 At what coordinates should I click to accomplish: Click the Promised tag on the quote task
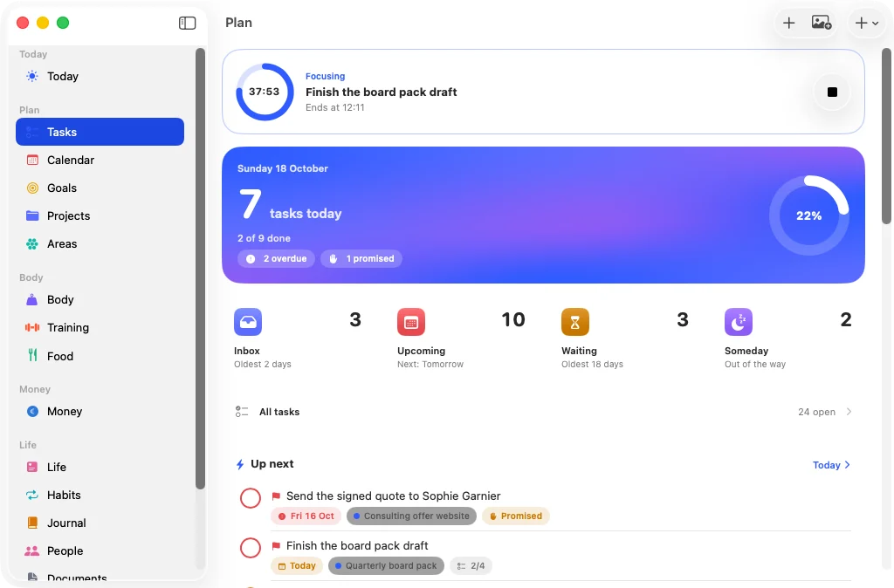click(516, 516)
